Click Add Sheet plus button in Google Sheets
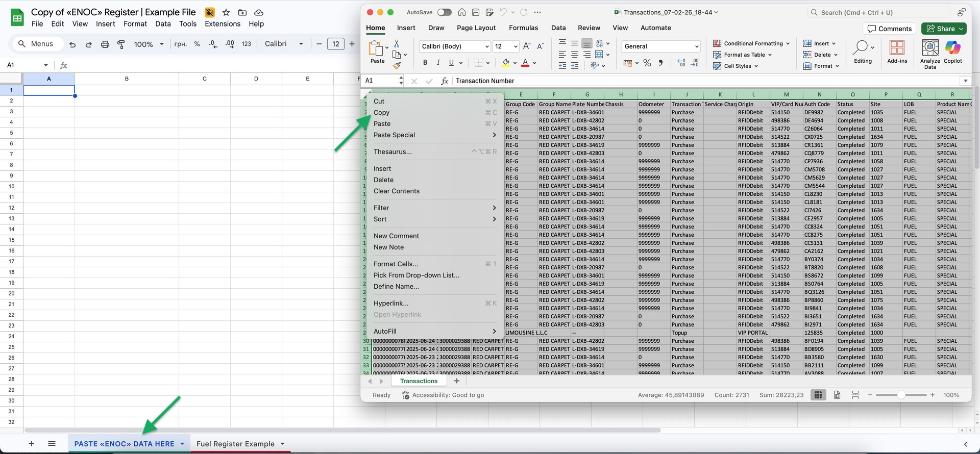 [x=31, y=444]
